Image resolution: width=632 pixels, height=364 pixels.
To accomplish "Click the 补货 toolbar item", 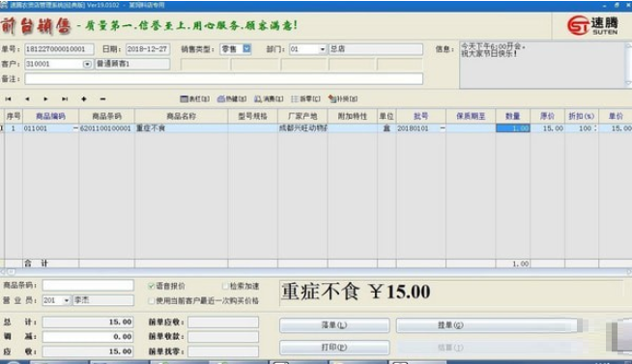I will click(x=343, y=99).
